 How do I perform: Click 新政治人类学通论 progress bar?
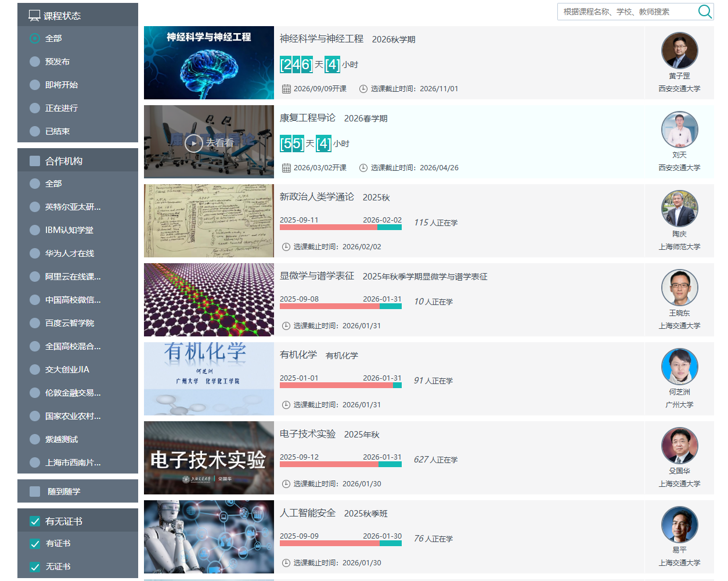pos(341,227)
